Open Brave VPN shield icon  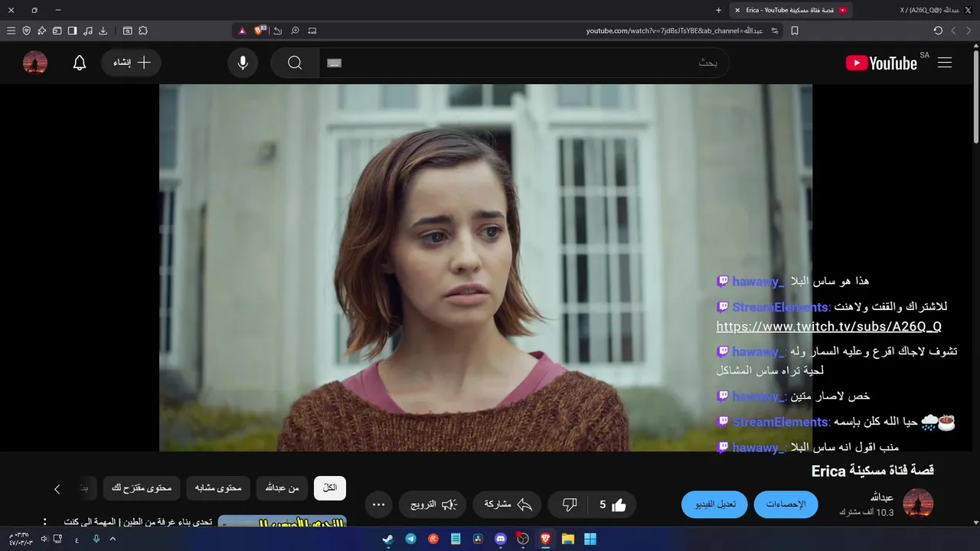click(26, 31)
